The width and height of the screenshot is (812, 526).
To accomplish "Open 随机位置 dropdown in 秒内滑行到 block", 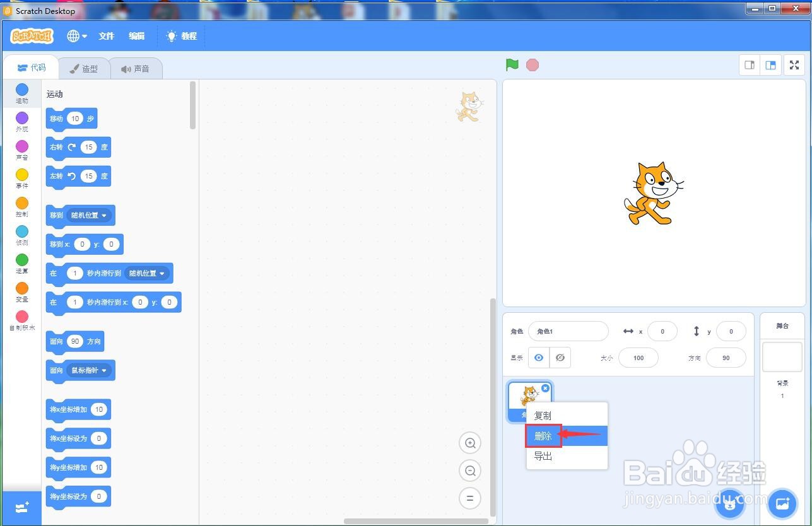I will pyautogui.click(x=147, y=273).
